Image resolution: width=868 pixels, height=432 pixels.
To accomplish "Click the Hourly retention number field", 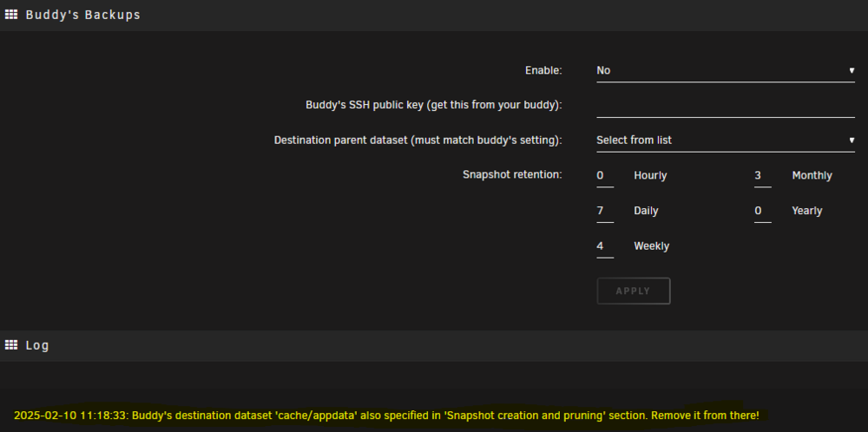I will [605, 176].
